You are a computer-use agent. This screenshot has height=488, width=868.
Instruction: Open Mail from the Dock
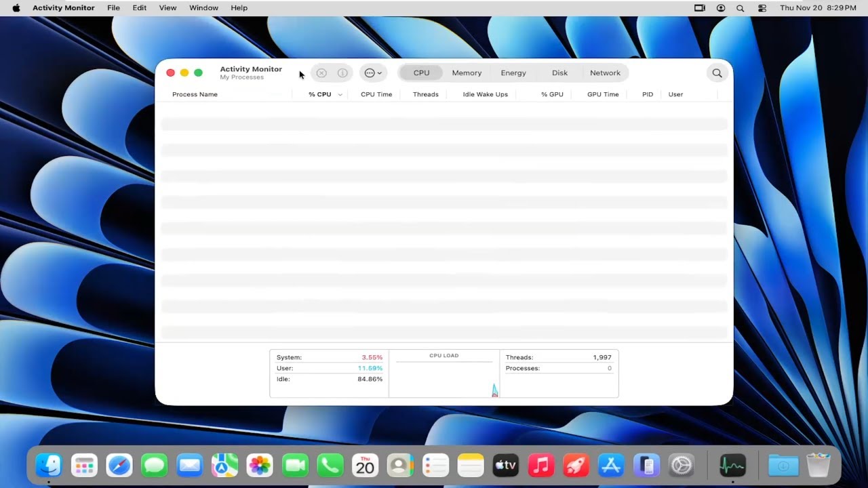tap(189, 466)
